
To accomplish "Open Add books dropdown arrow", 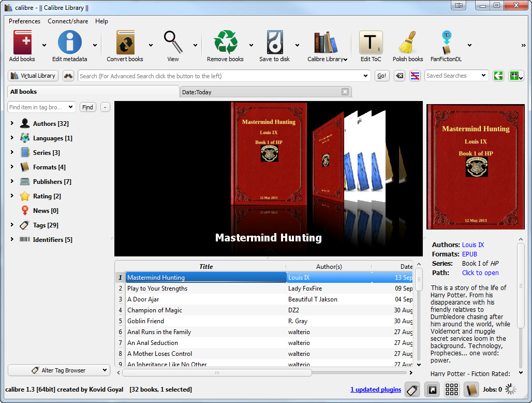I will point(44,45).
